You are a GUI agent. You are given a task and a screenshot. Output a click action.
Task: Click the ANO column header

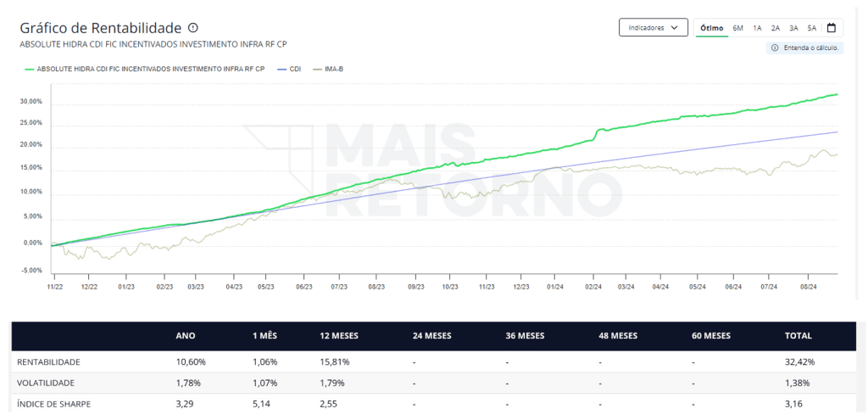pyautogui.click(x=186, y=336)
